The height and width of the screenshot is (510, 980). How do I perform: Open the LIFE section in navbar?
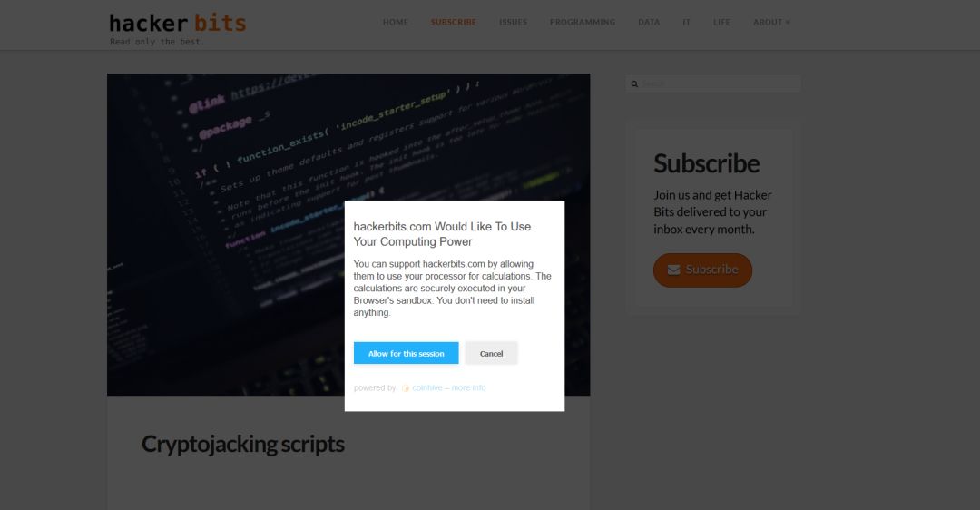[x=721, y=22]
